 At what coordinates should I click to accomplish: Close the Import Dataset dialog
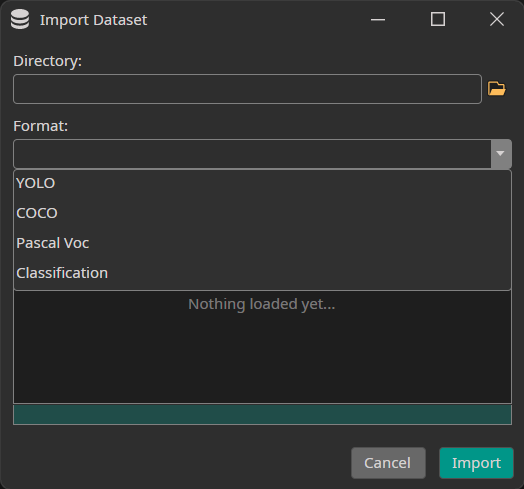pyautogui.click(x=497, y=19)
